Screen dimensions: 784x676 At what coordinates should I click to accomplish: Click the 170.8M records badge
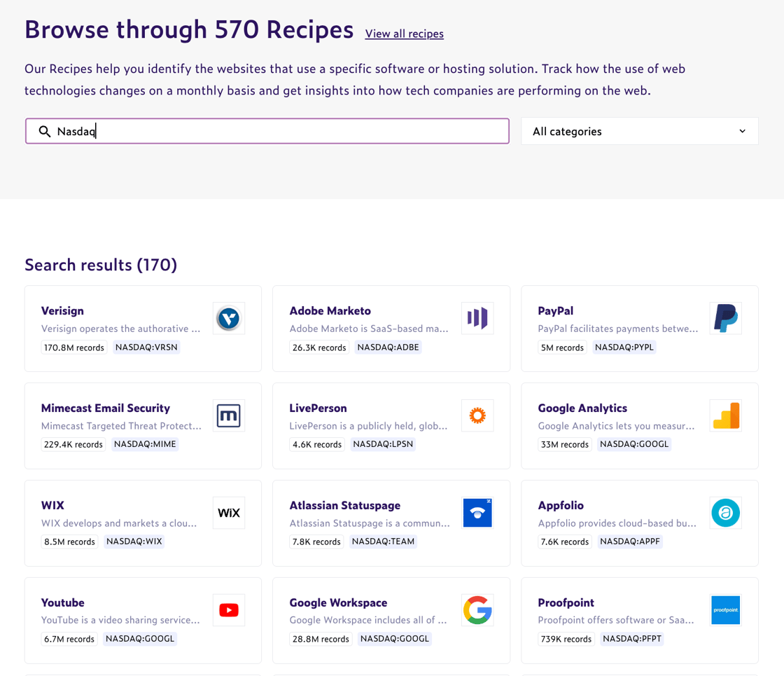tap(74, 347)
